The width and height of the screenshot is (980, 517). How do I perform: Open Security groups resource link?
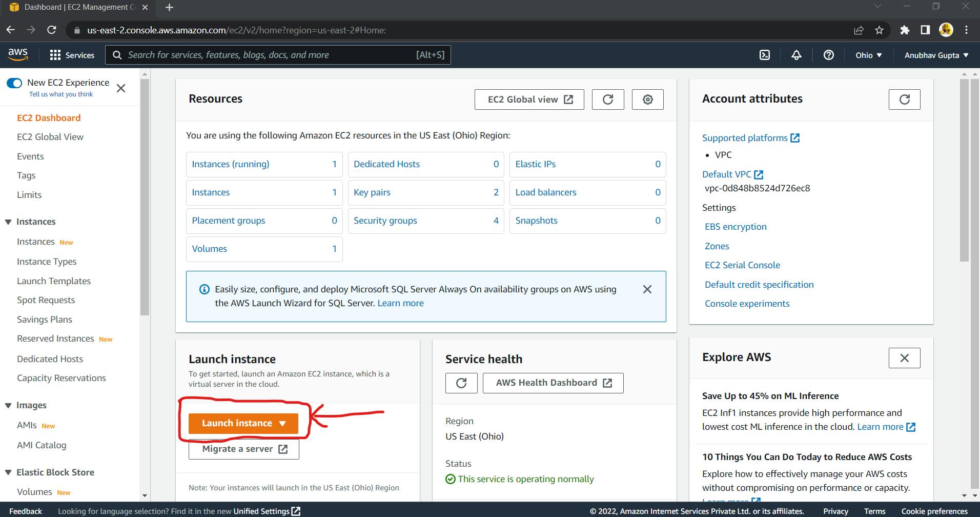[385, 221]
